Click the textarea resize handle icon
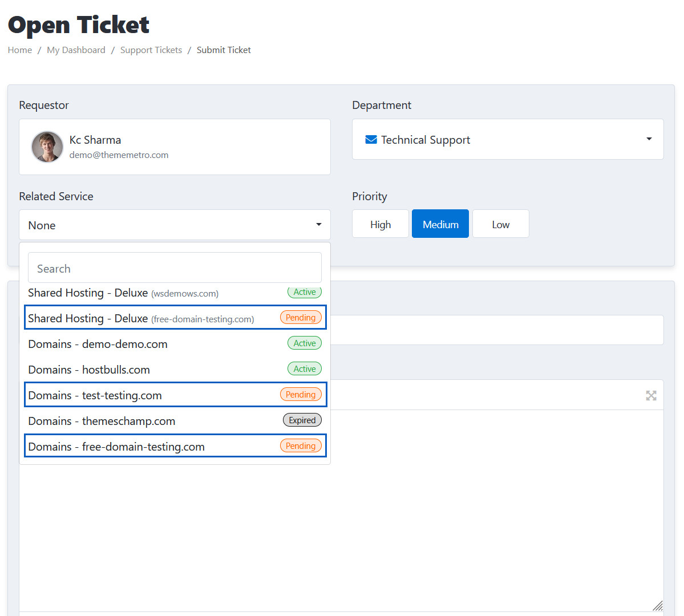 [x=657, y=605]
